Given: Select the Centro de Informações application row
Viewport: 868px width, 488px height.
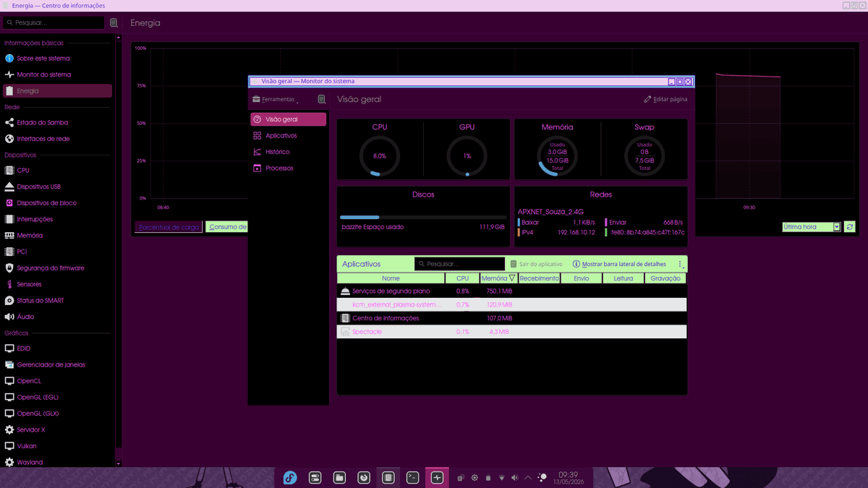Looking at the screenshot, I should (511, 318).
